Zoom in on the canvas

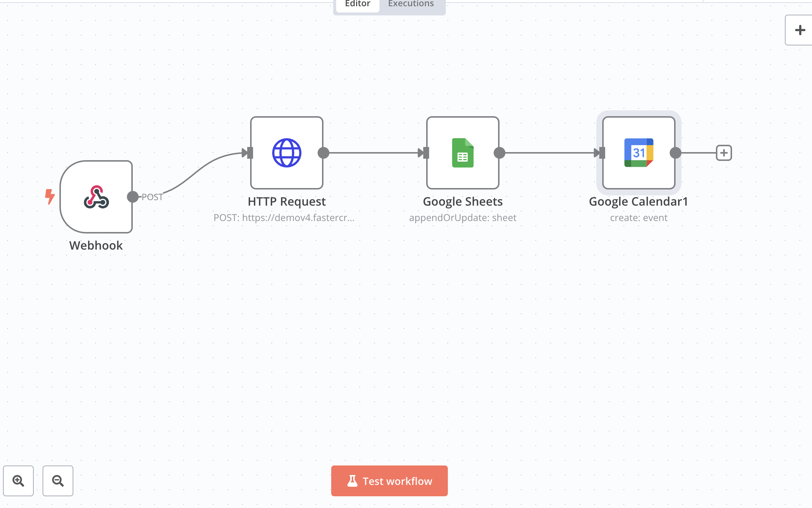click(x=18, y=481)
